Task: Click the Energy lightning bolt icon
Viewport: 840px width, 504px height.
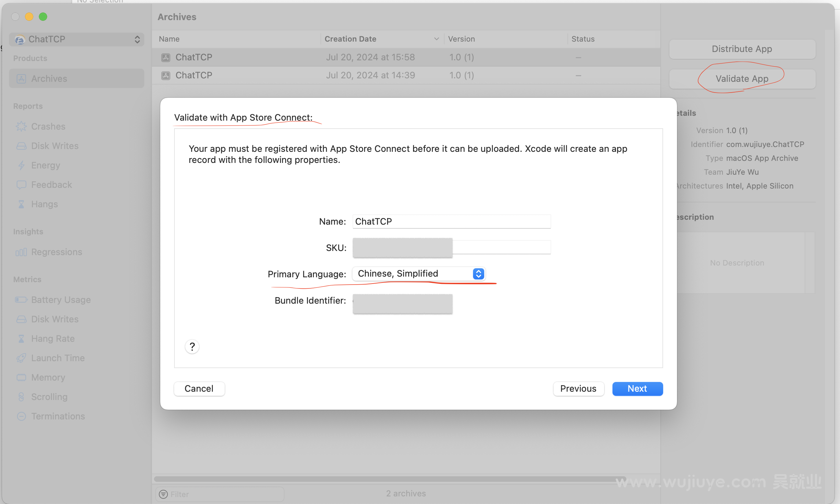Action: 22,165
